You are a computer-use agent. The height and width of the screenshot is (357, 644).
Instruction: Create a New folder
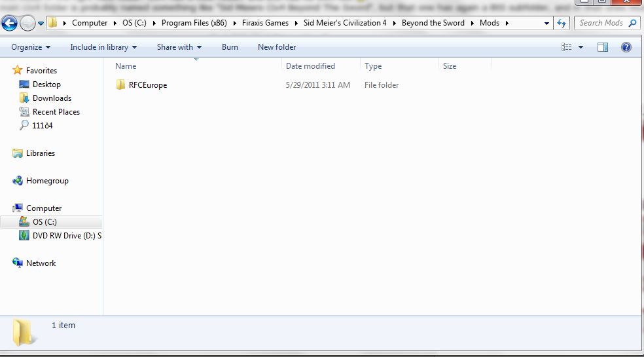277,47
